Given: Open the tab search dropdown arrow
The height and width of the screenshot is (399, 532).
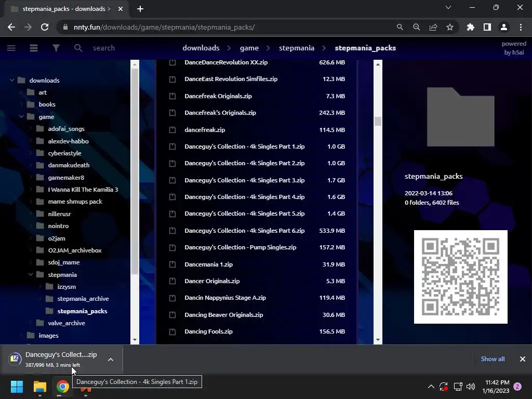Looking at the screenshot, I should pyautogui.click(x=448, y=7).
